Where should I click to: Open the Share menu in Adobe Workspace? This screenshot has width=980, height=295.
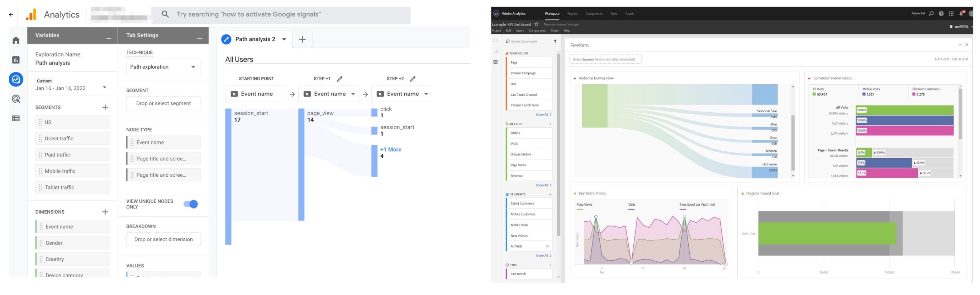(x=555, y=31)
